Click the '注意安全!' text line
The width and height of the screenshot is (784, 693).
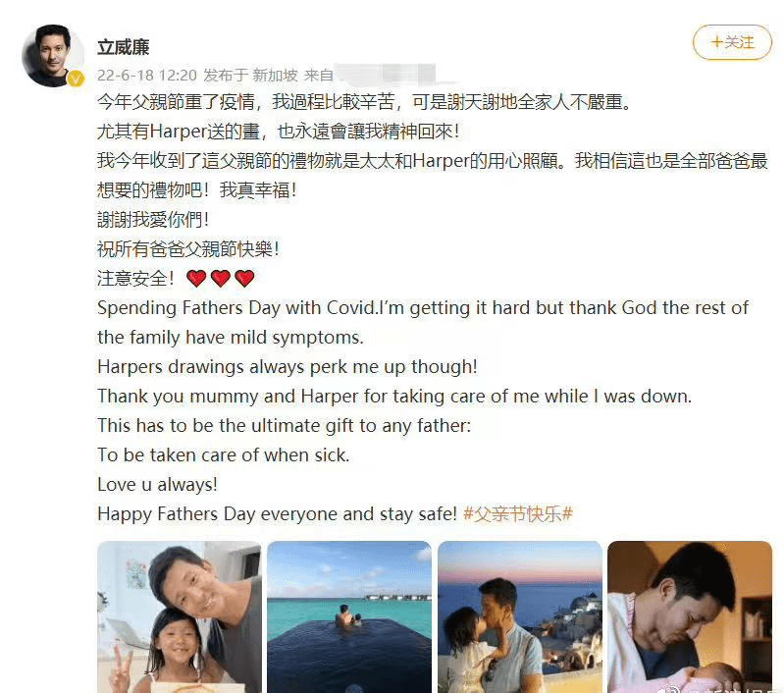(x=135, y=278)
